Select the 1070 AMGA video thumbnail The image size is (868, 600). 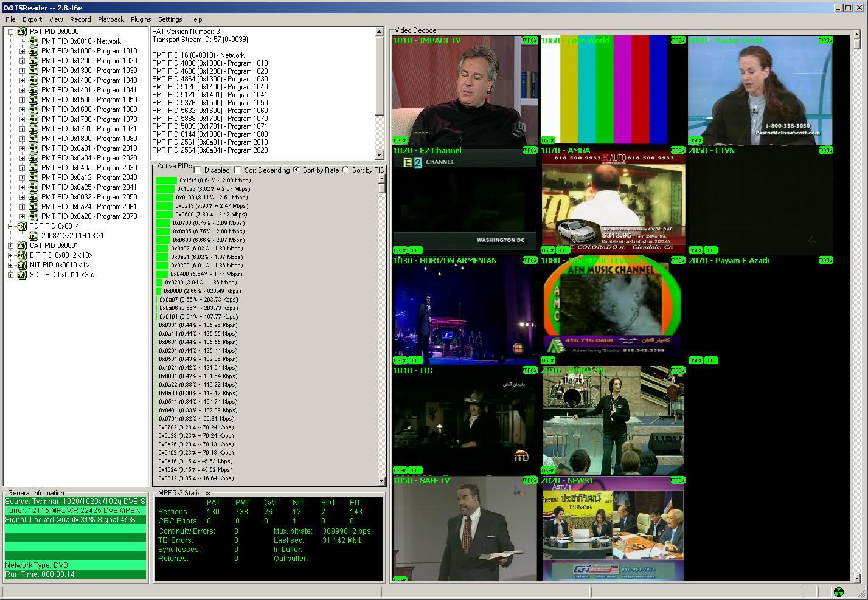[613, 200]
